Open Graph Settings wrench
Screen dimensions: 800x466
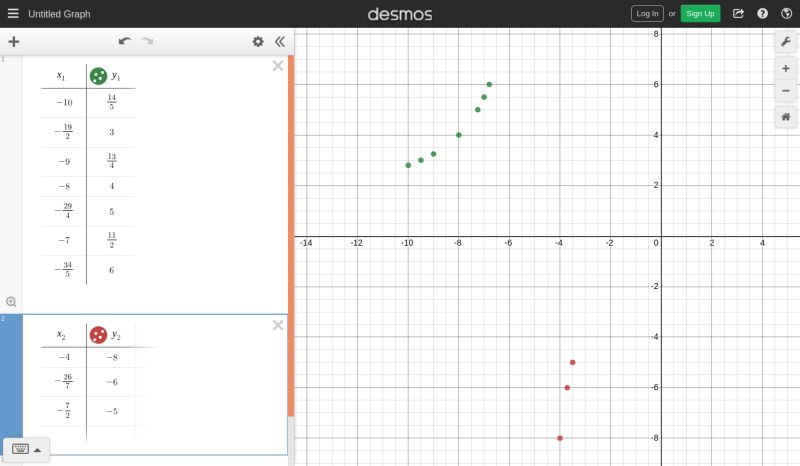point(786,41)
